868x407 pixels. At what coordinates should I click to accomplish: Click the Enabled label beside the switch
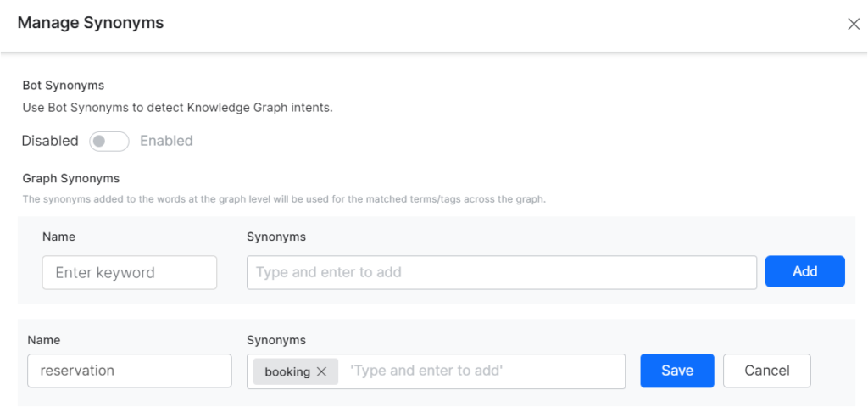[x=166, y=141]
